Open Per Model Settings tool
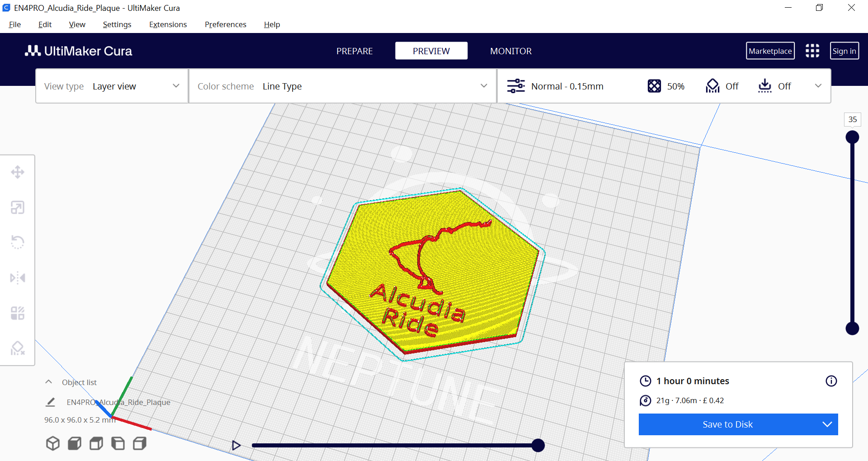 [x=18, y=313]
